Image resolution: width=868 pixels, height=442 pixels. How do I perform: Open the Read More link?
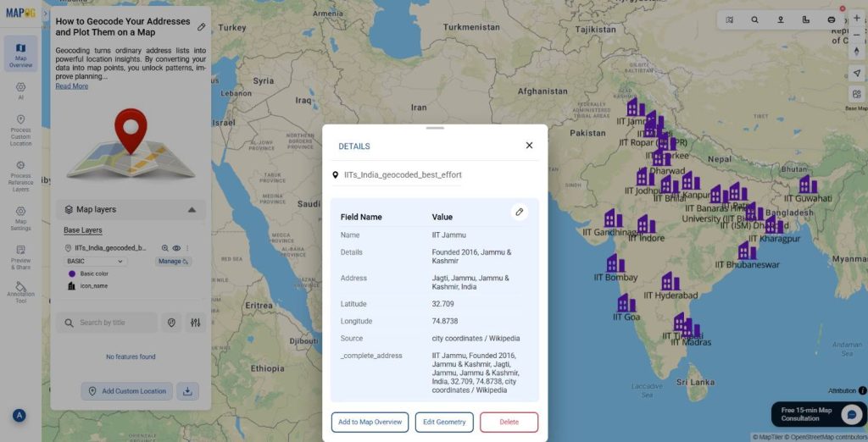click(71, 86)
